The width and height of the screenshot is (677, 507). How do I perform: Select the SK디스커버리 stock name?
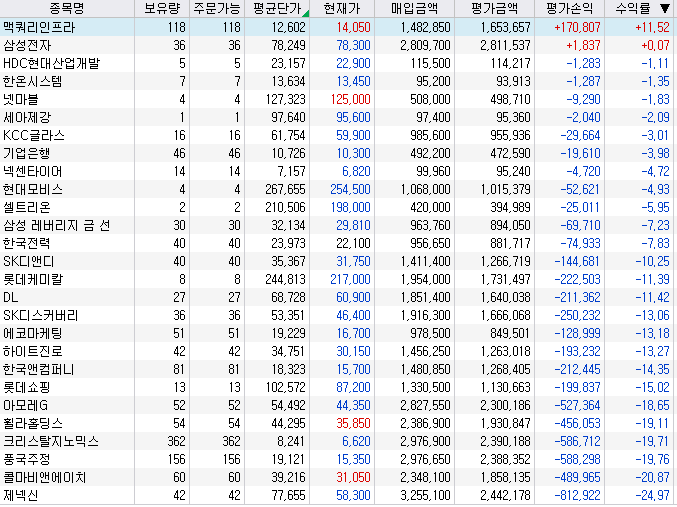pos(41,315)
